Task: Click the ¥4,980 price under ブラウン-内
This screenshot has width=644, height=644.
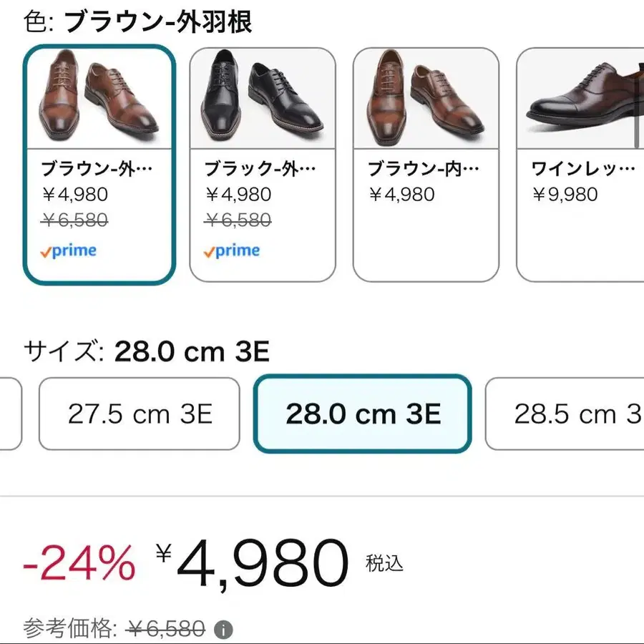Action: click(401, 195)
